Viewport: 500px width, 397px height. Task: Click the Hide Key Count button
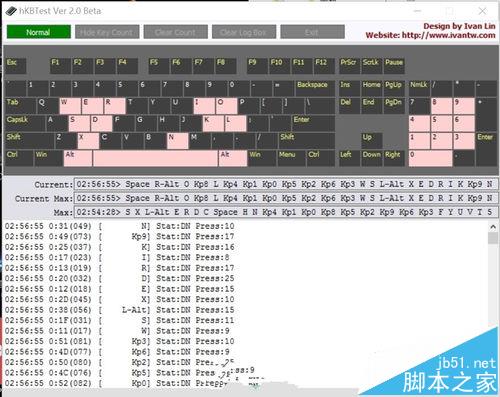tap(107, 32)
